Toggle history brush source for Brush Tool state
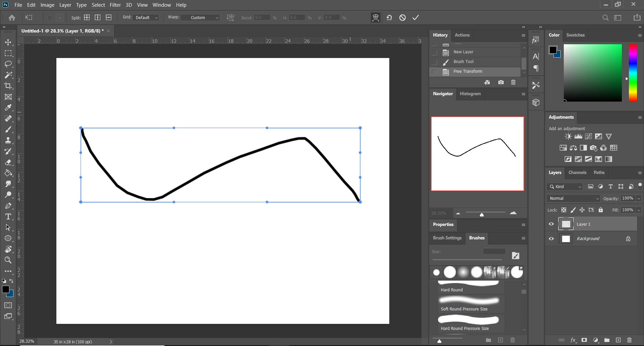The height and width of the screenshot is (346, 644). (434, 62)
